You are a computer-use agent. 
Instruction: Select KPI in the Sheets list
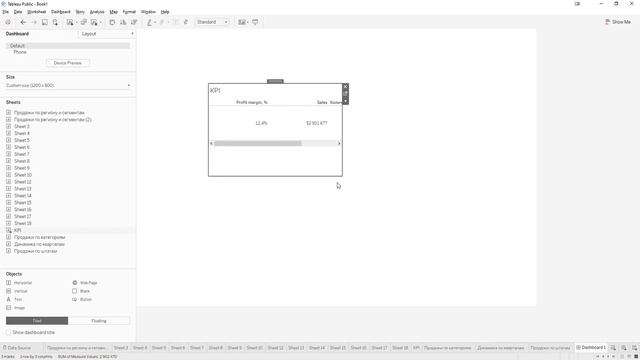pyautogui.click(x=18, y=230)
